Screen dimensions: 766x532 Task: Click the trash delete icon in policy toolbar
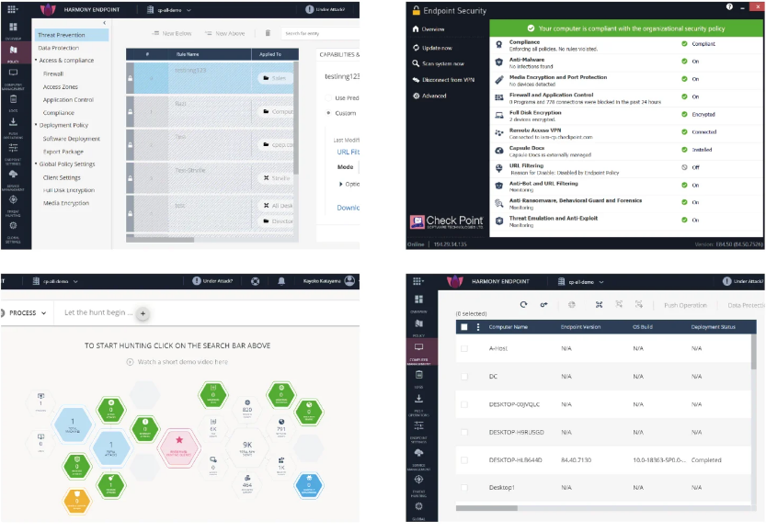(268, 33)
